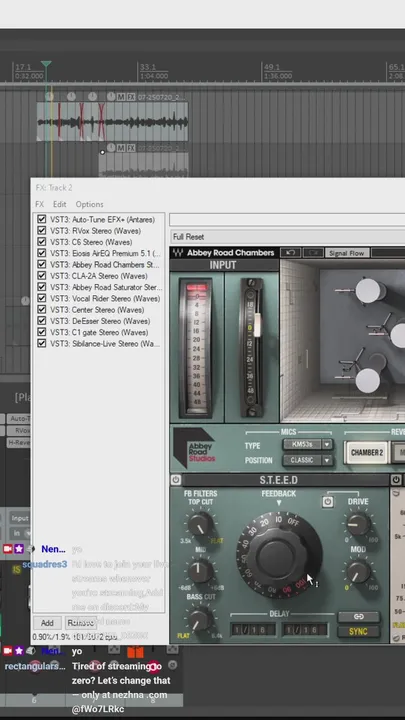405x720 pixels.
Task: Click the KM53s mic type field
Action: [x=302, y=444]
